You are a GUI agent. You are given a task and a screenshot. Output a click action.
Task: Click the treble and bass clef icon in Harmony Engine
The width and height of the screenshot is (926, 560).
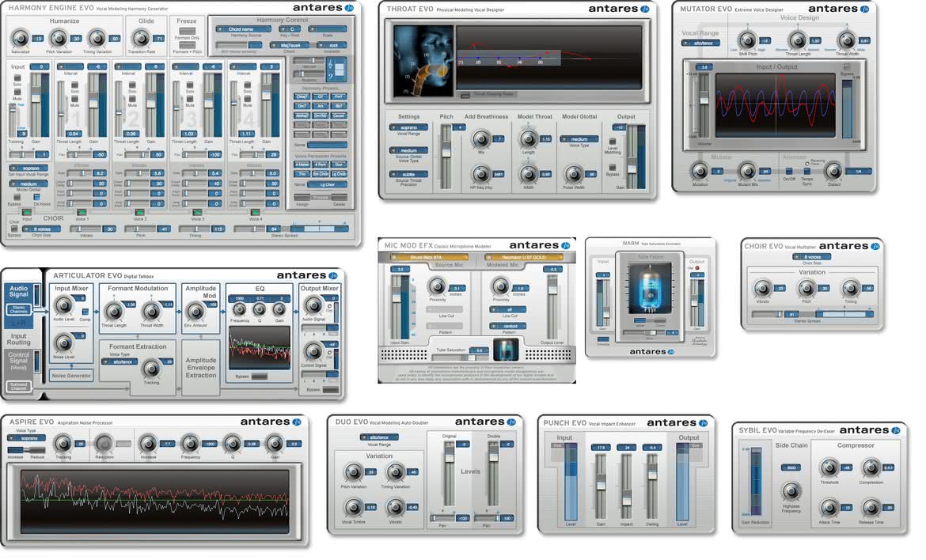[x=338, y=70]
